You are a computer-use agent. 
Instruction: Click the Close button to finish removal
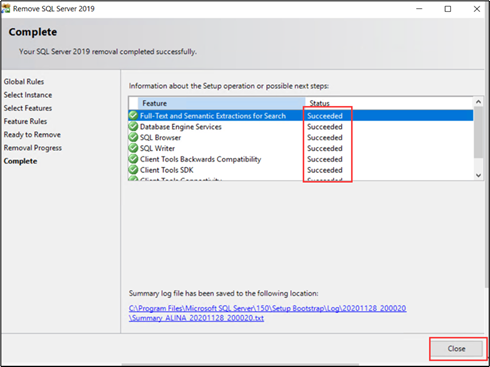pos(456,349)
